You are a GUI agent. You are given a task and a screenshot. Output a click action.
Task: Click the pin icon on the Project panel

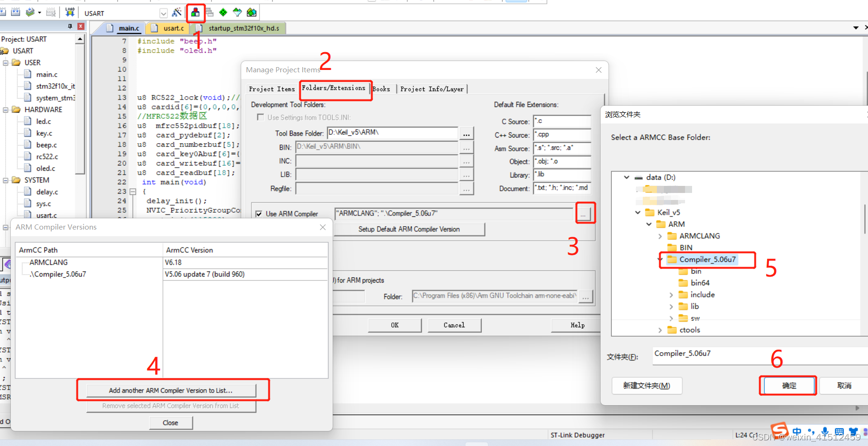coord(69,26)
